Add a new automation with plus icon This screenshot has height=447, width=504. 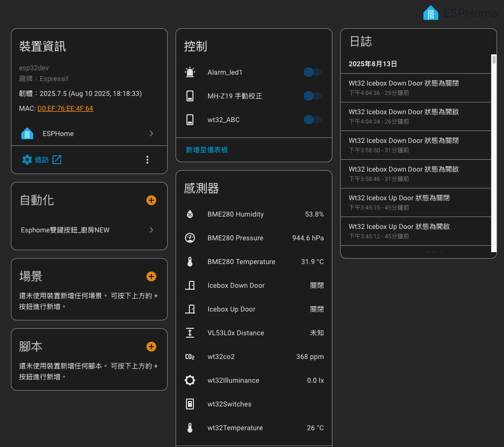(x=151, y=200)
